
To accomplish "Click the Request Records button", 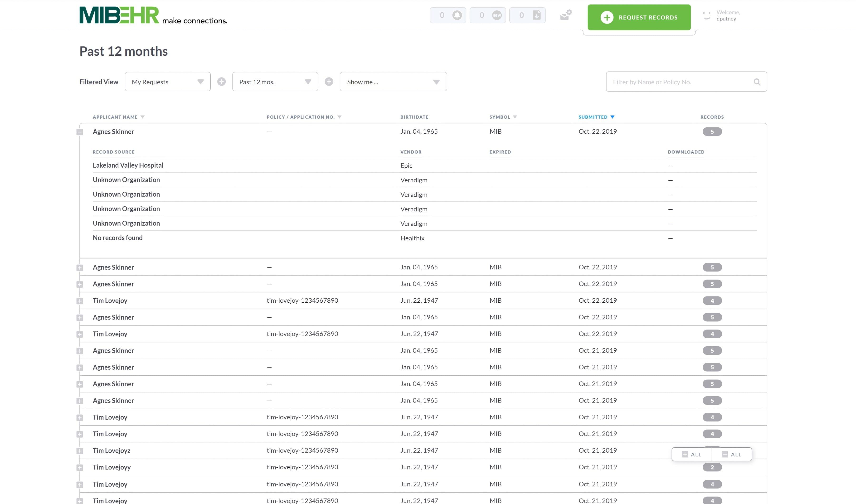I will tap(639, 17).
